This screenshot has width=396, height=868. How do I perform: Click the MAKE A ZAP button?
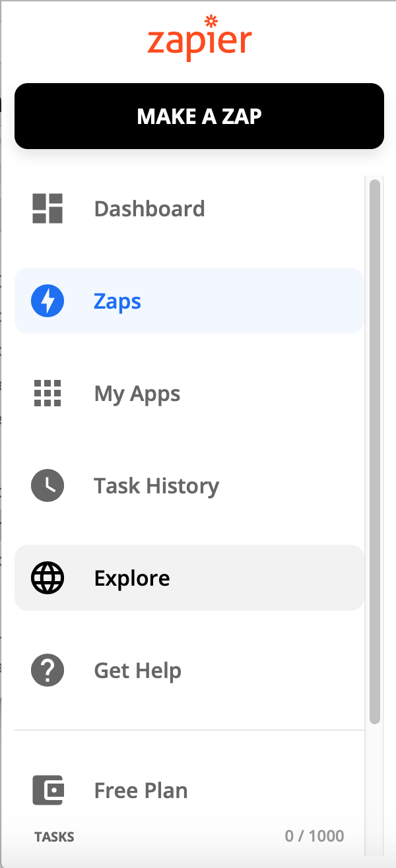(199, 116)
